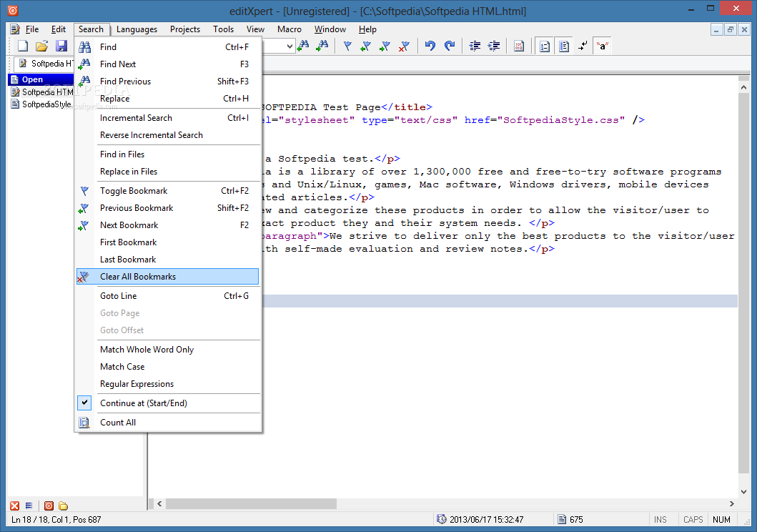Click the red X icon below file panel

click(x=15, y=506)
